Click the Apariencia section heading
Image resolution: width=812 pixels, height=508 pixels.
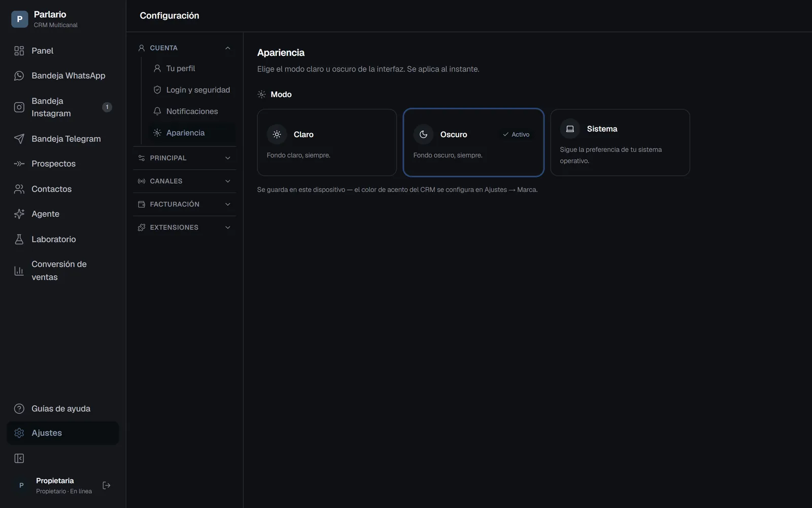281,53
